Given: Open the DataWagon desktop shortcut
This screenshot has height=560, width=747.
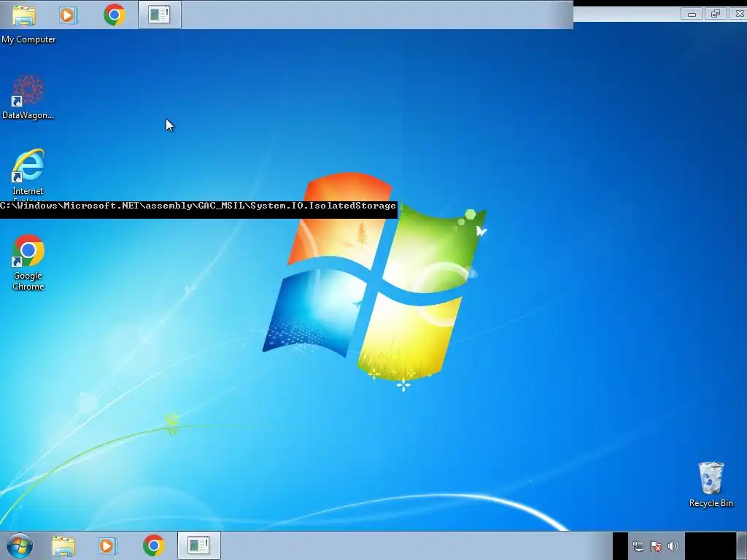Looking at the screenshot, I should click(28, 97).
